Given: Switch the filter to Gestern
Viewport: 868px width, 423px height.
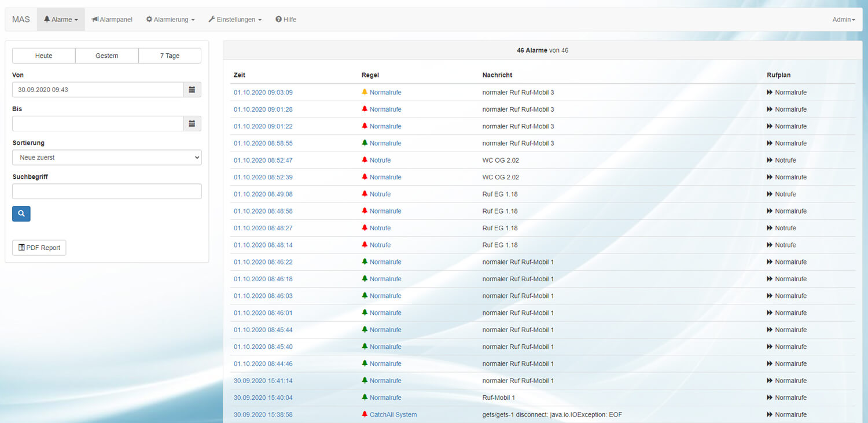Looking at the screenshot, I should tap(107, 56).
